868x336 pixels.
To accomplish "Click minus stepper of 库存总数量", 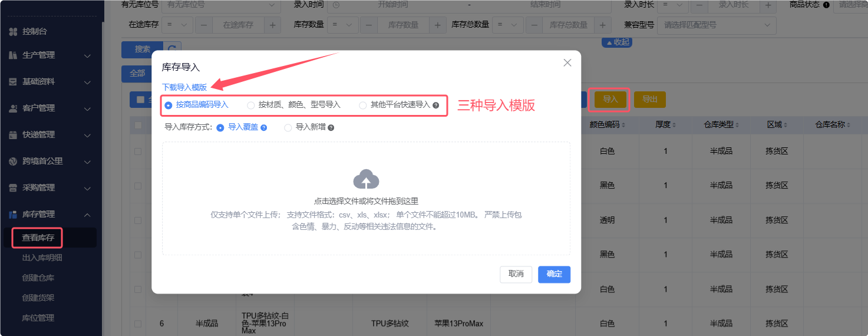I will (x=534, y=25).
